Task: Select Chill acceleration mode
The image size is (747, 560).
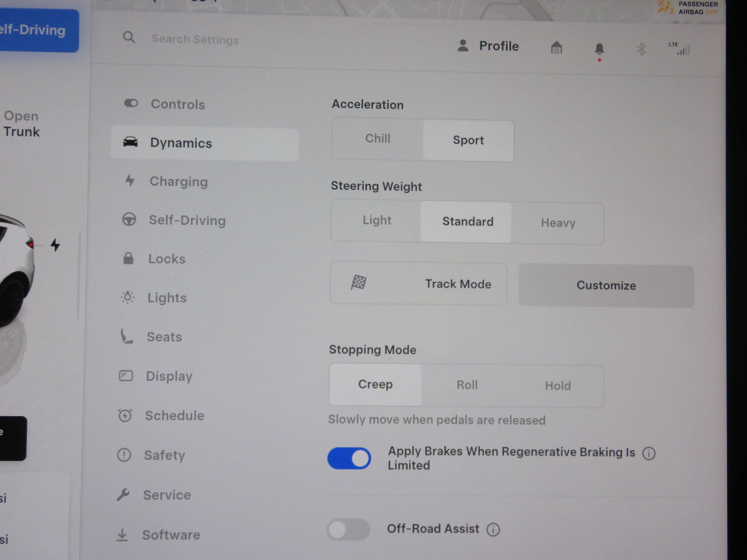Action: [x=378, y=138]
